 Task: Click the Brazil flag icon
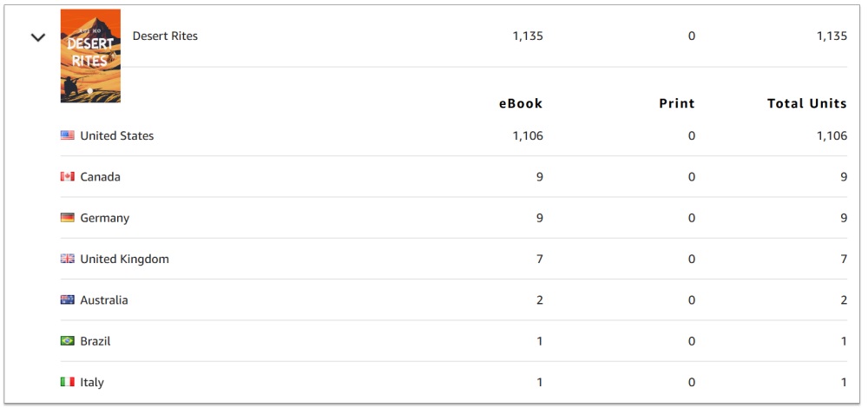tap(68, 341)
